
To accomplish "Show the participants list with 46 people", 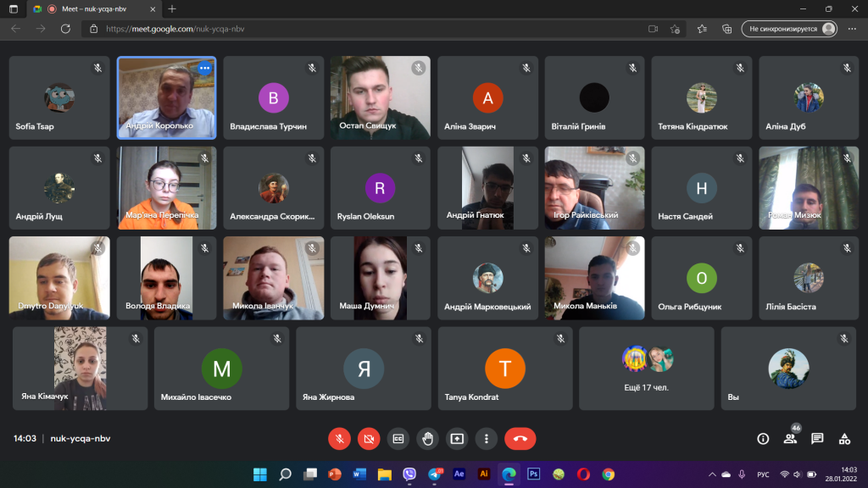I will [790, 438].
